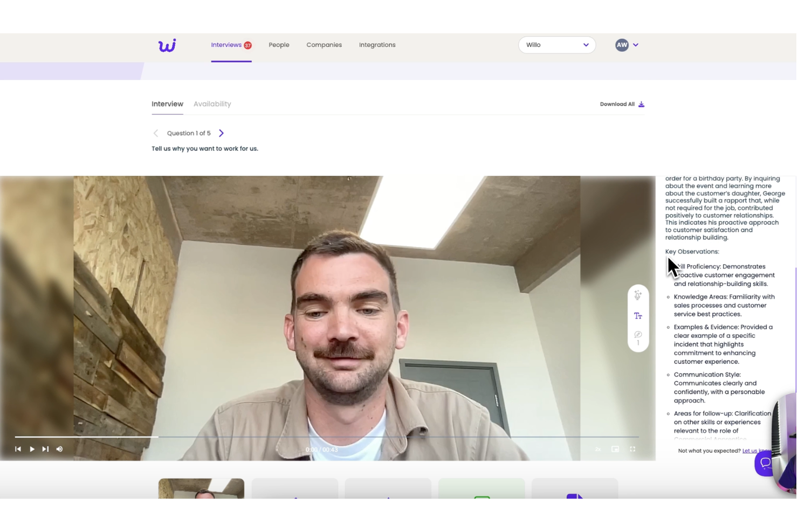Screen dimensions: 798x532
Task: Enable picture-in-picture mode
Action: point(615,448)
